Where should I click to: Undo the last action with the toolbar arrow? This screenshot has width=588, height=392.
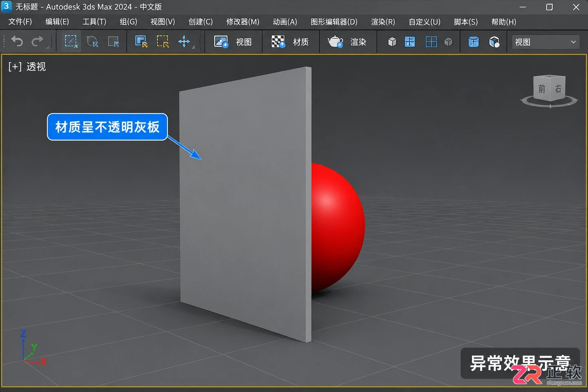(17, 41)
